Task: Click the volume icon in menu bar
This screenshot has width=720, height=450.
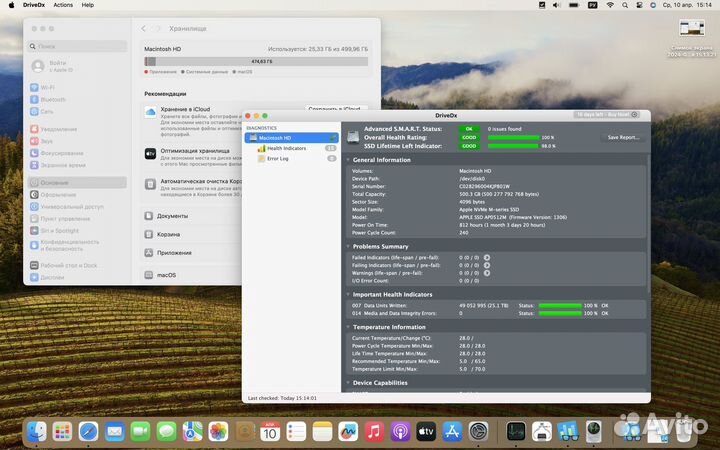Action: [x=557, y=5]
